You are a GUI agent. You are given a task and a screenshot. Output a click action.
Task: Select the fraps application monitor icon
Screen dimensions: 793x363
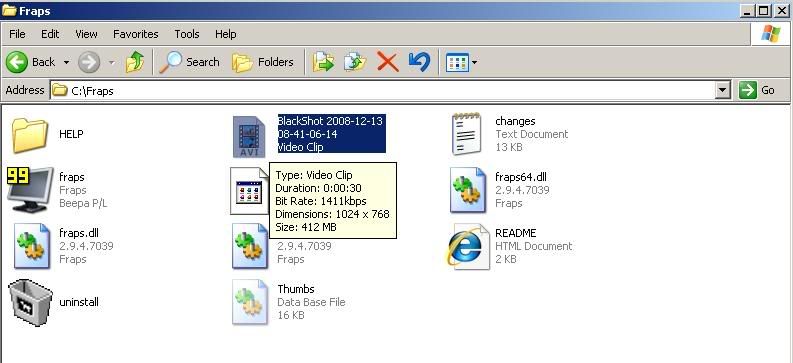(x=30, y=190)
